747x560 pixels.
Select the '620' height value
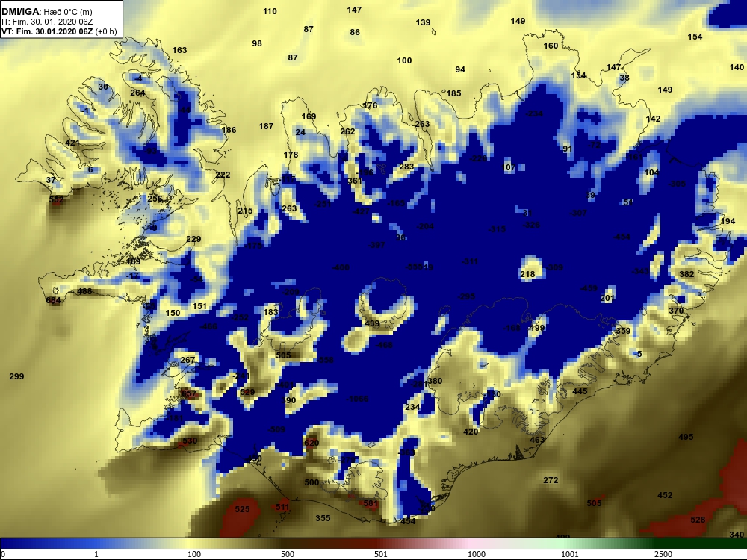point(311,443)
